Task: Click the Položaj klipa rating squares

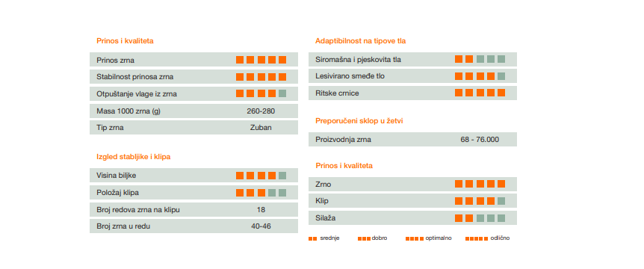Action: (261, 193)
